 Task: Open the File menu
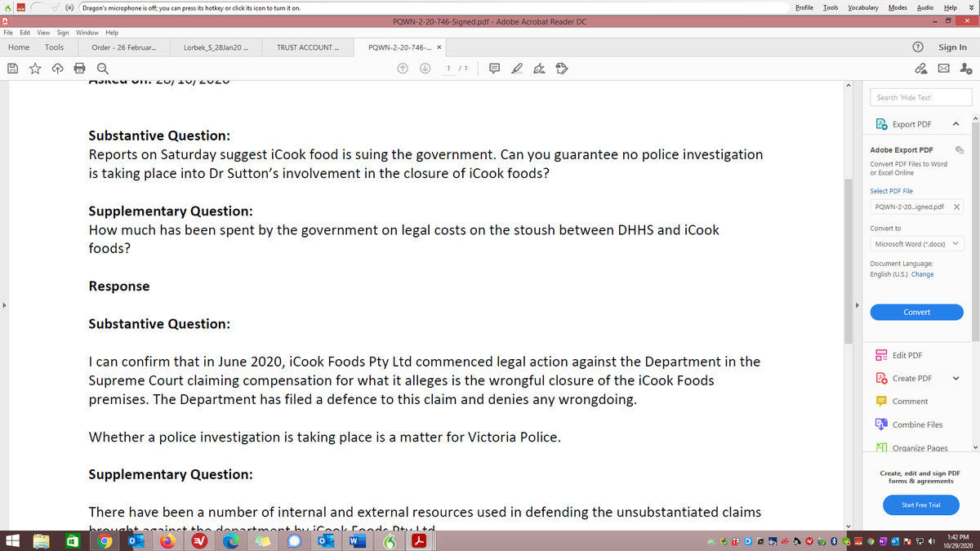point(7,33)
